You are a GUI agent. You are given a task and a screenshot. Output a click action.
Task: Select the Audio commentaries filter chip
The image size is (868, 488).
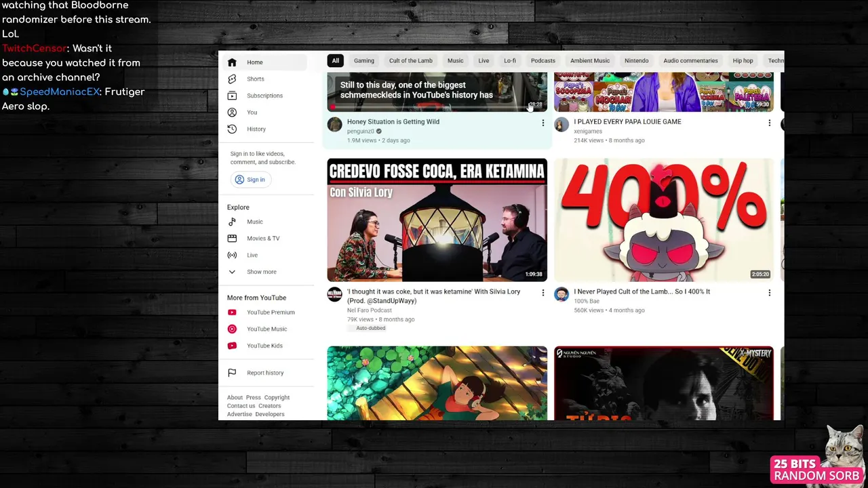690,60
